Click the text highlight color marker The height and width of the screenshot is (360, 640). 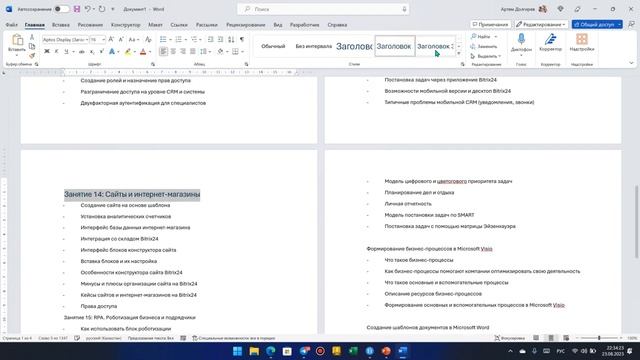(x=128, y=52)
